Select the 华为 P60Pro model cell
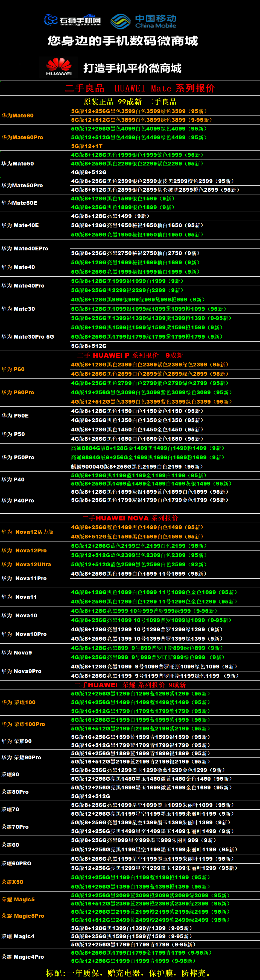The height and width of the screenshot is (980, 260). [35, 393]
